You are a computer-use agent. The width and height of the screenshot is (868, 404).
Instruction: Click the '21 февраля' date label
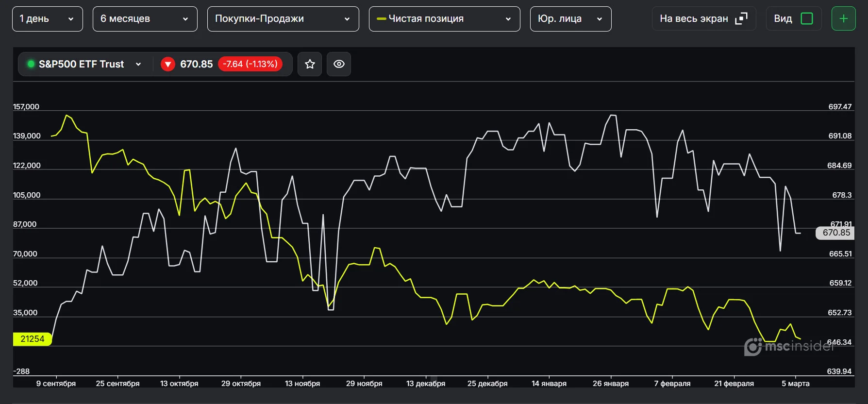click(x=734, y=384)
